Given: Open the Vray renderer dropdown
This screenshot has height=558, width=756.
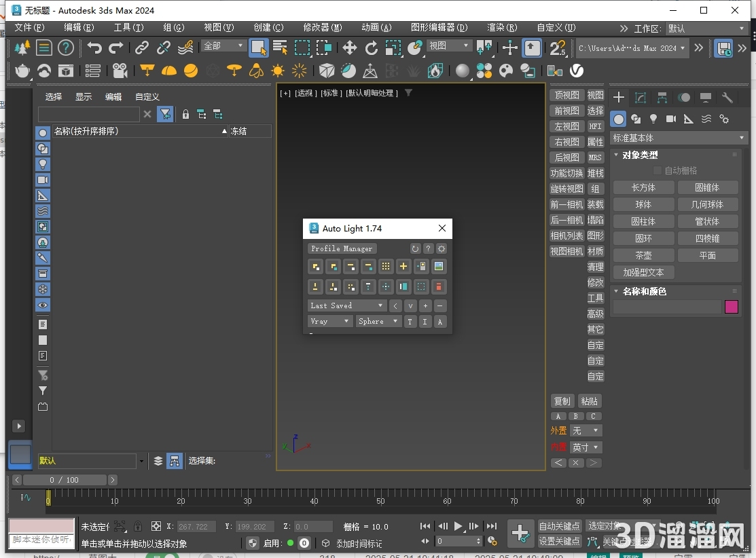Looking at the screenshot, I should click(x=329, y=321).
